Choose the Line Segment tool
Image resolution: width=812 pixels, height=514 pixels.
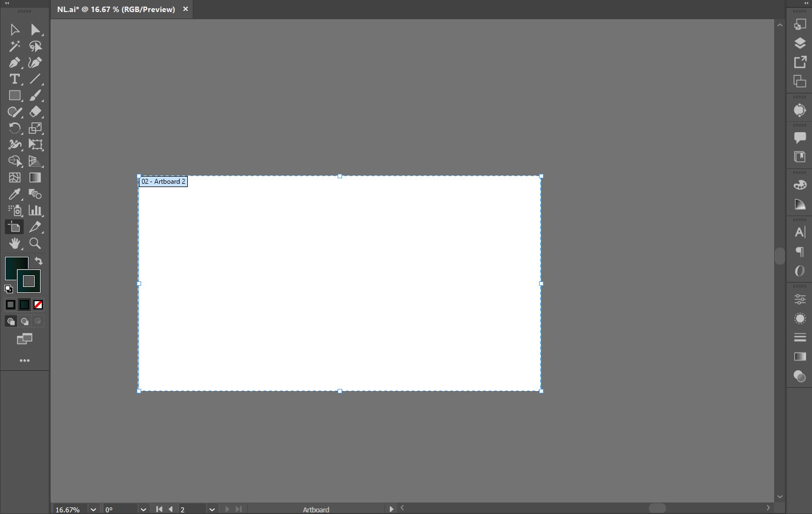pos(35,79)
